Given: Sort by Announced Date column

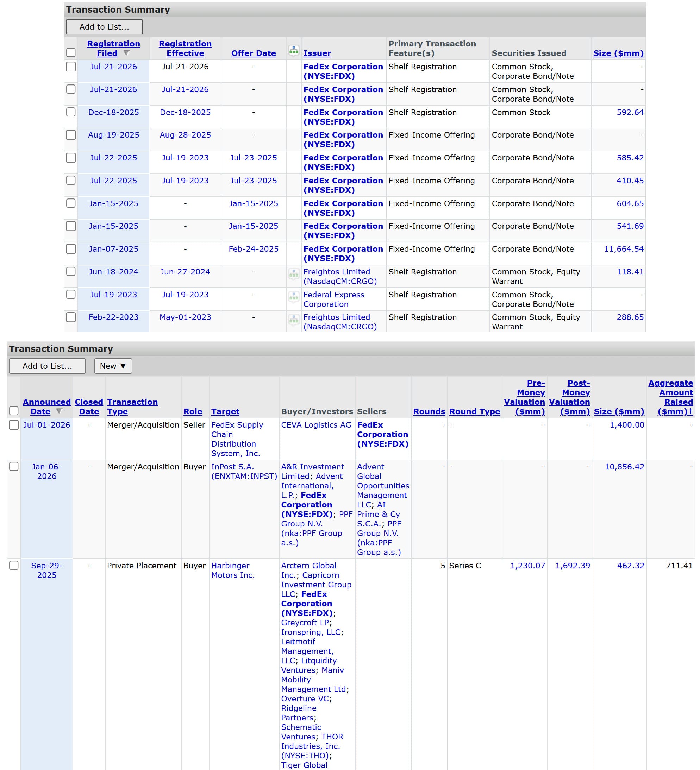Looking at the screenshot, I should tap(46, 406).
